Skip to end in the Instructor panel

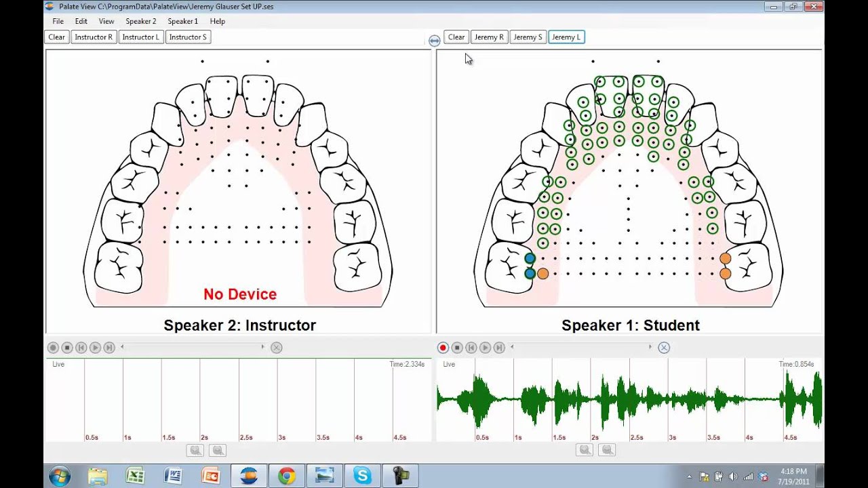click(x=109, y=348)
